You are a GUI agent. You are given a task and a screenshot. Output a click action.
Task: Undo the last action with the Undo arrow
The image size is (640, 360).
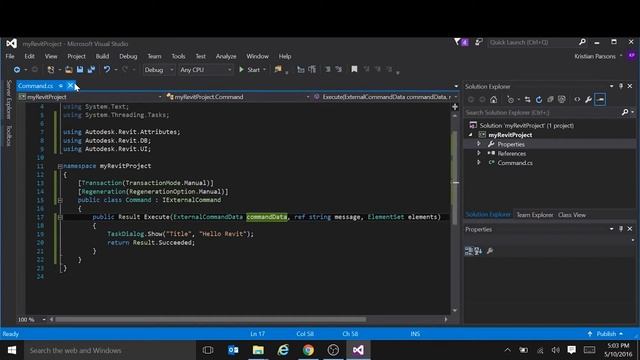pos(107,70)
